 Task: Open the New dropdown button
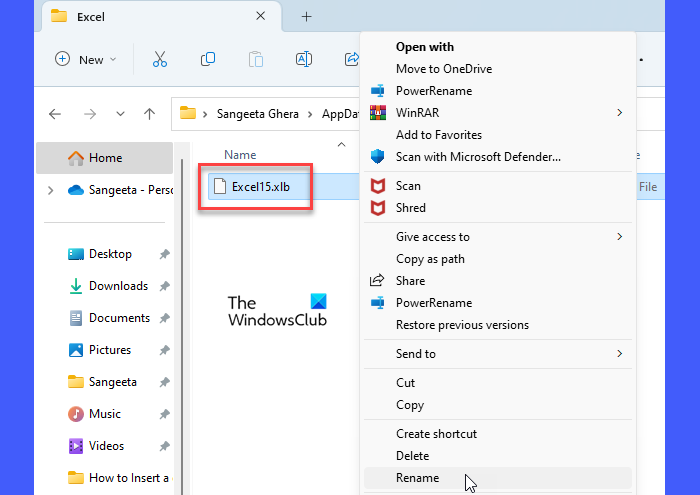click(86, 59)
